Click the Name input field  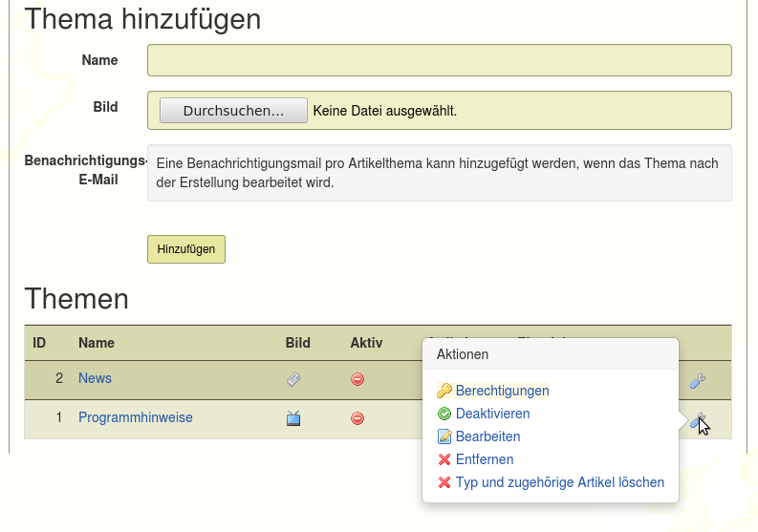click(x=440, y=60)
